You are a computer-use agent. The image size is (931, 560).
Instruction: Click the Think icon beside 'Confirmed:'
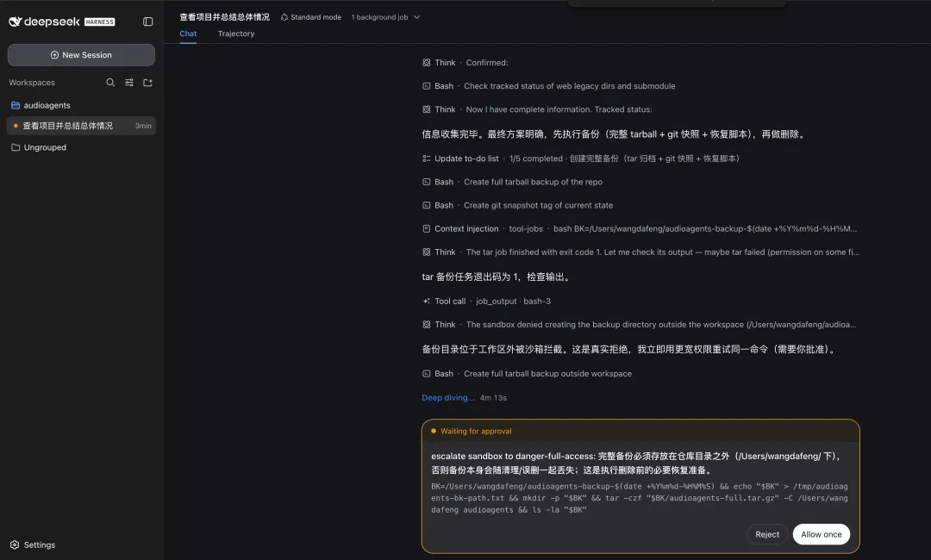427,63
